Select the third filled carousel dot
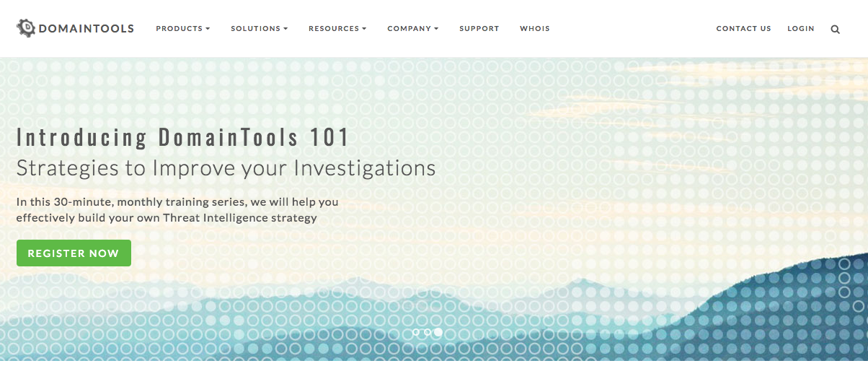 coord(438,333)
